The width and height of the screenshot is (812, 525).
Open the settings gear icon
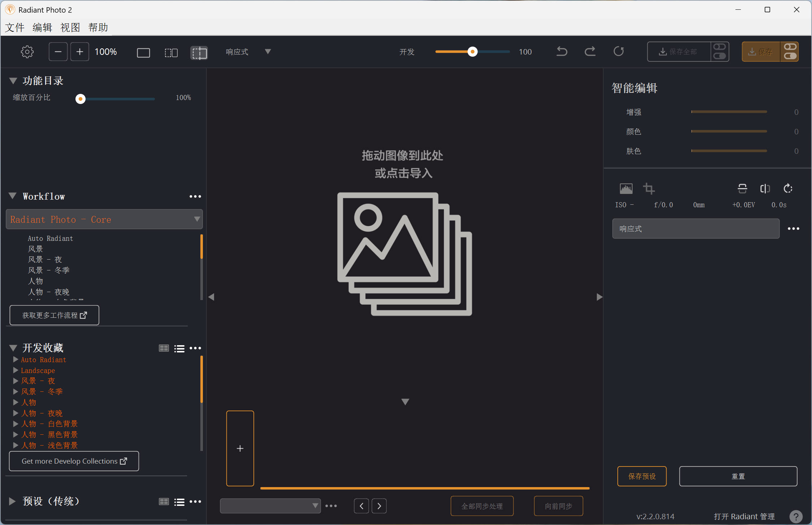click(27, 51)
